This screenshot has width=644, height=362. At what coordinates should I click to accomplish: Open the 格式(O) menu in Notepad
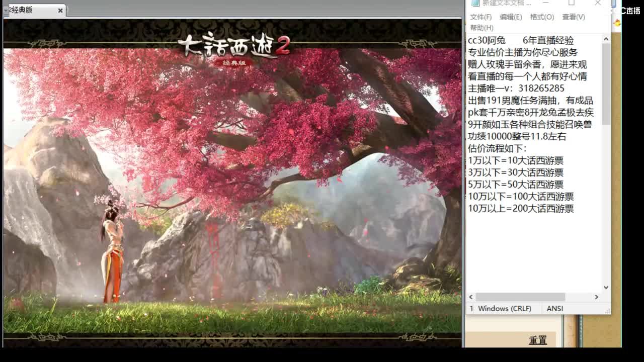(x=542, y=17)
